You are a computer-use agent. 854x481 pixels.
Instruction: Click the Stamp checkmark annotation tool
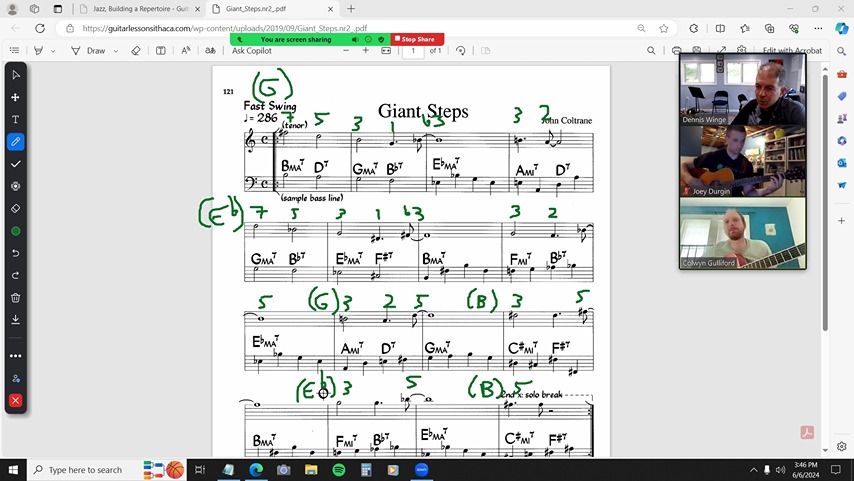15,164
